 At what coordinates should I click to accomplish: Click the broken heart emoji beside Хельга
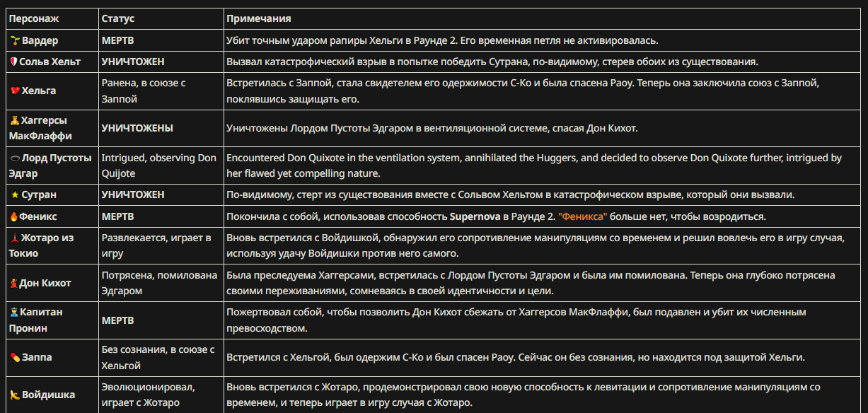(x=13, y=91)
